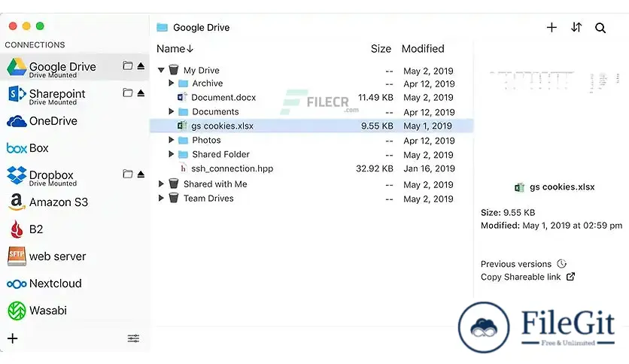Open connection settings sliders icon
The height and width of the screenshot is (364, 629).
pyautogui.click(x=134, y=338)
